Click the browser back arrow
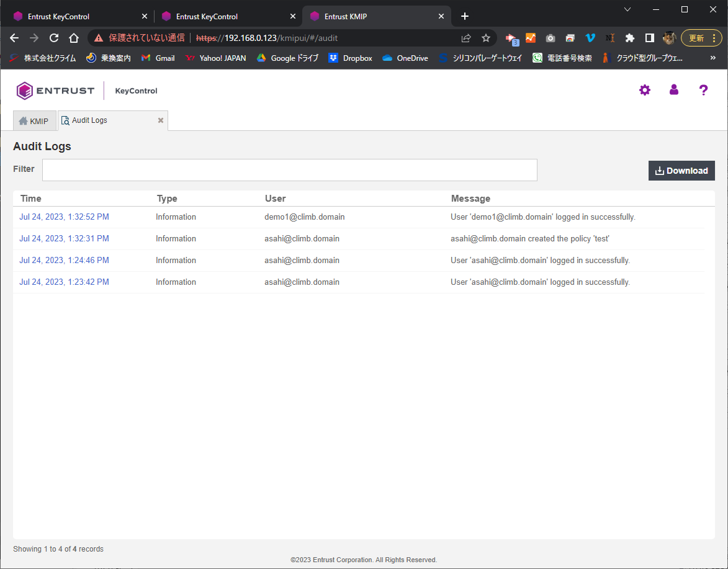This screenshot has width=728, height=569. pos(14,38)
